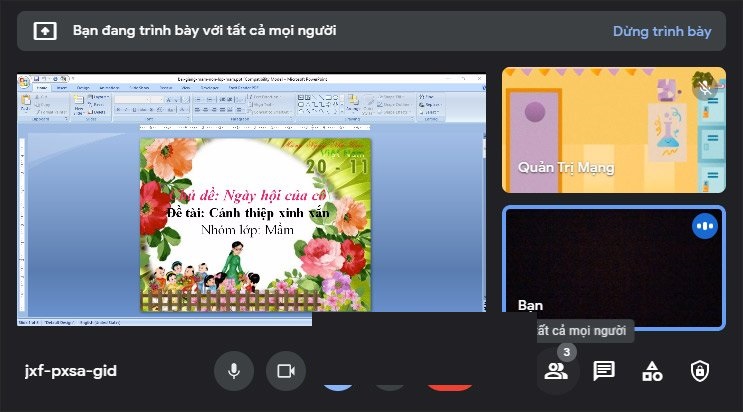Click muted mic icon on Quản Trị Mạng tile
Image resolution: width=743 pixels, height=412 pixels.
tap(706, 87)
